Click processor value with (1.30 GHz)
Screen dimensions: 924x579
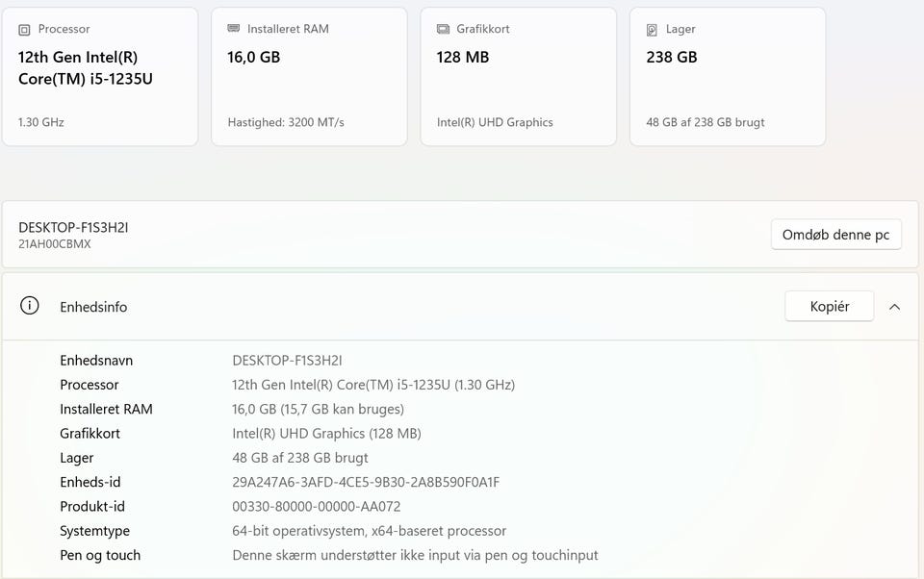[x=373, y=385]
